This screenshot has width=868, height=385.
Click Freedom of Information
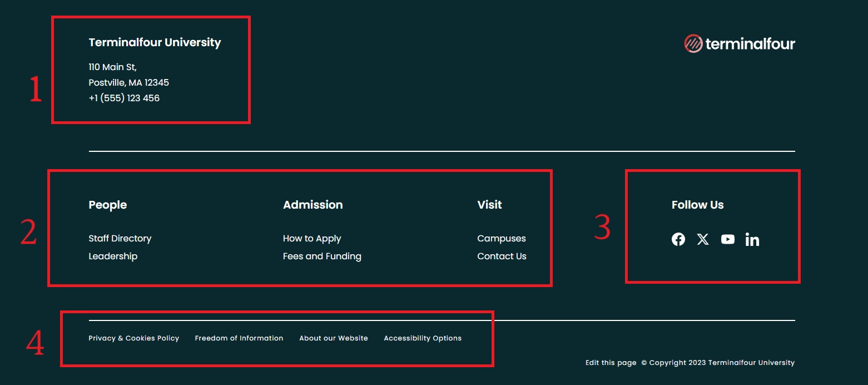239,338
